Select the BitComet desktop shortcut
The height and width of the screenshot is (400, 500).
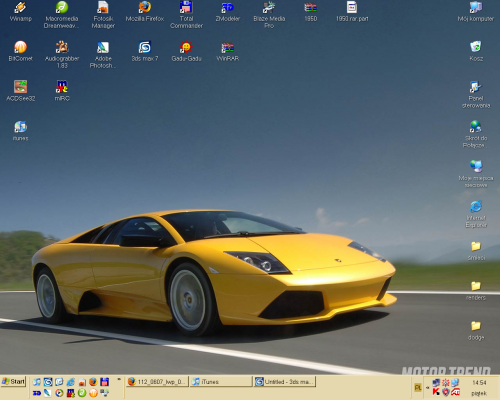tap(21, 51)
